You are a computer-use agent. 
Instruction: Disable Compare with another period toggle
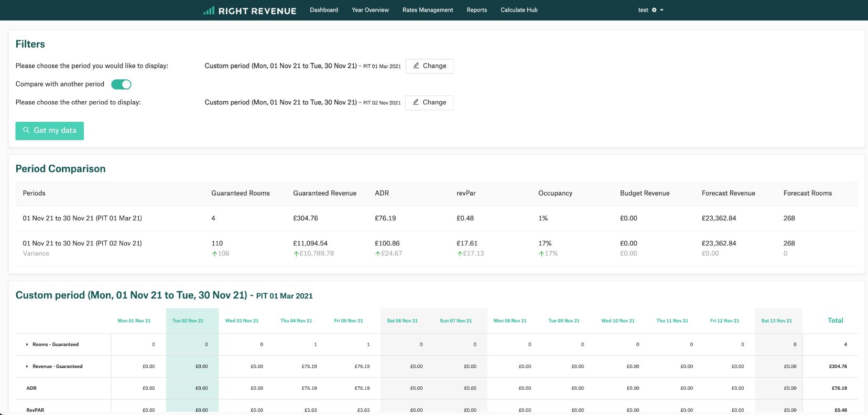tap(121, 84)
